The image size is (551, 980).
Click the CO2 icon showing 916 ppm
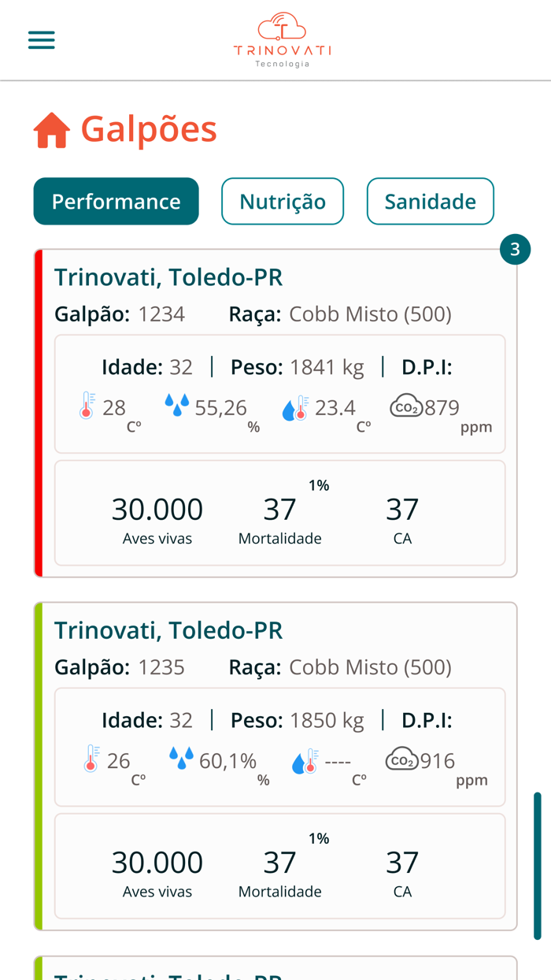click(401, 757)
